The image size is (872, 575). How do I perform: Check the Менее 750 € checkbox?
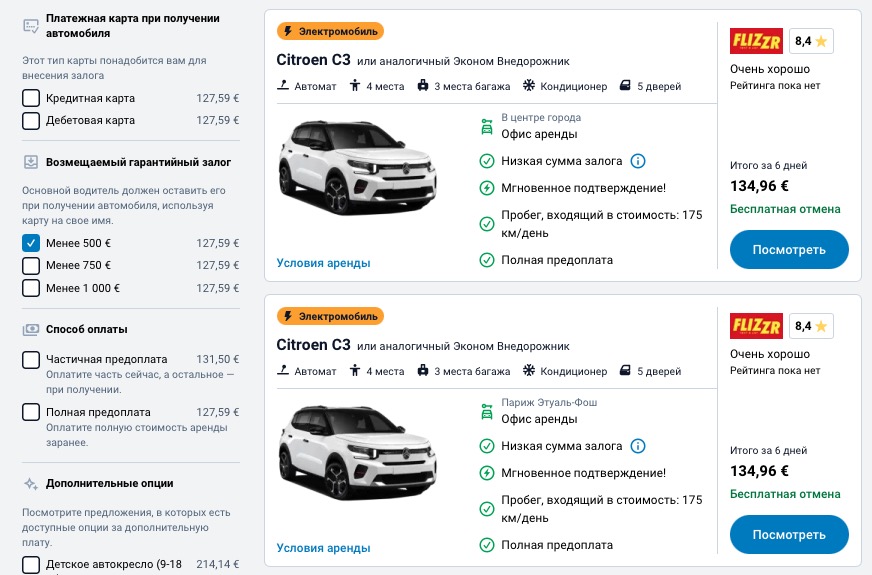coord(31,266)
